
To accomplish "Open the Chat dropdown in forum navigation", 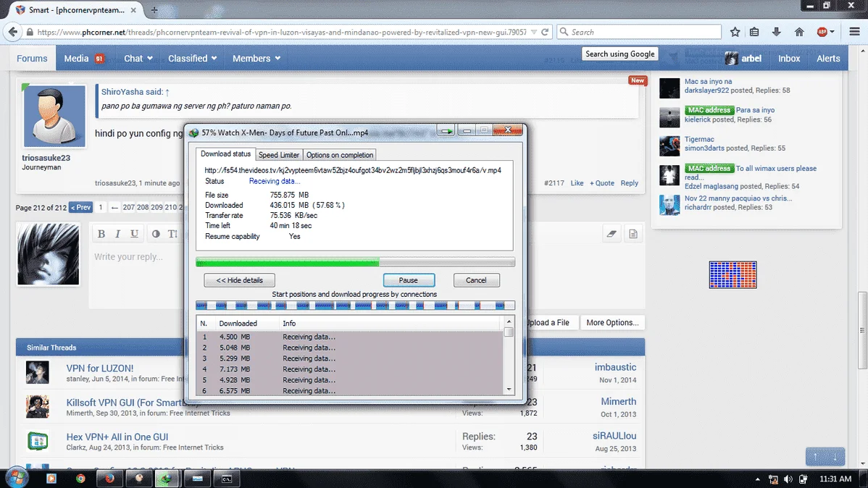I will [x=138, y=58].
